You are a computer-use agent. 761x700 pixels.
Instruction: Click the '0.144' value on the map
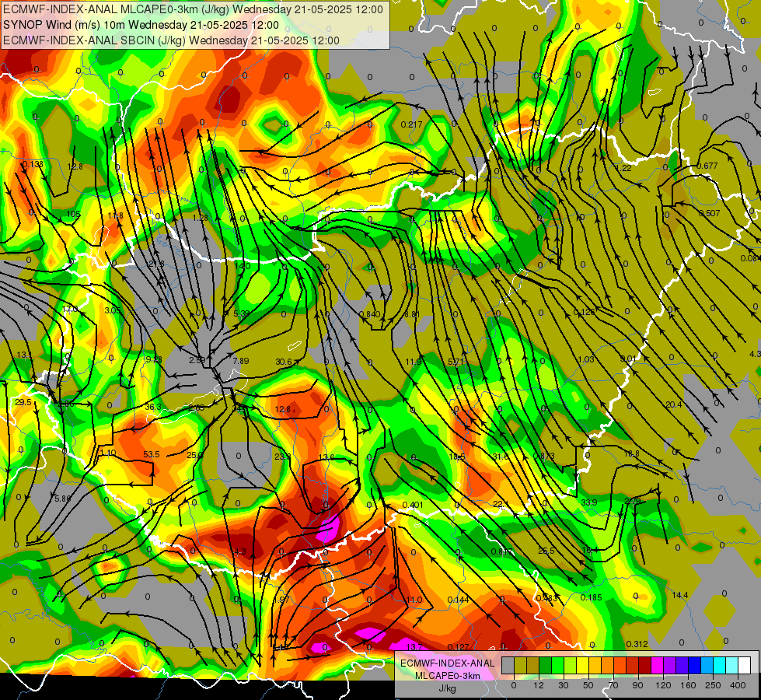[x=458, y=600]
